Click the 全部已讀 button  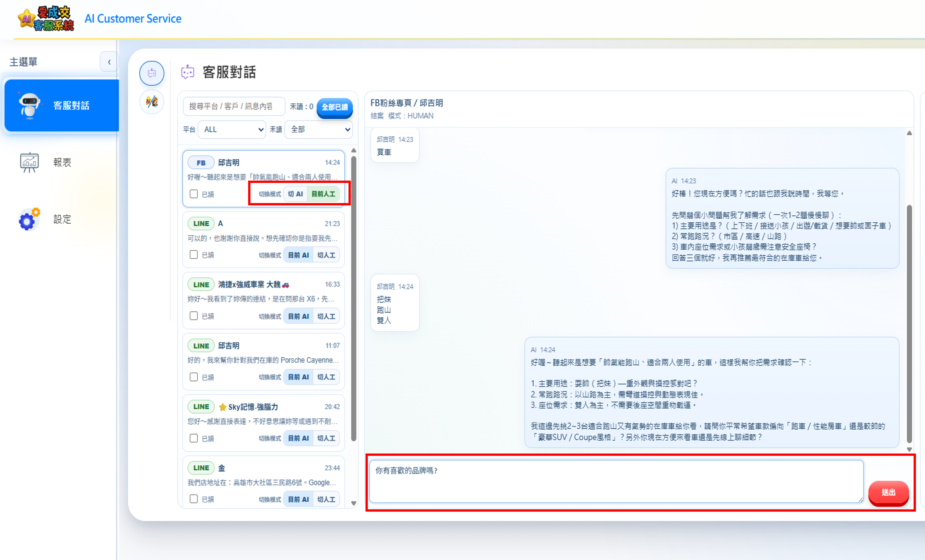click(334, 107)
